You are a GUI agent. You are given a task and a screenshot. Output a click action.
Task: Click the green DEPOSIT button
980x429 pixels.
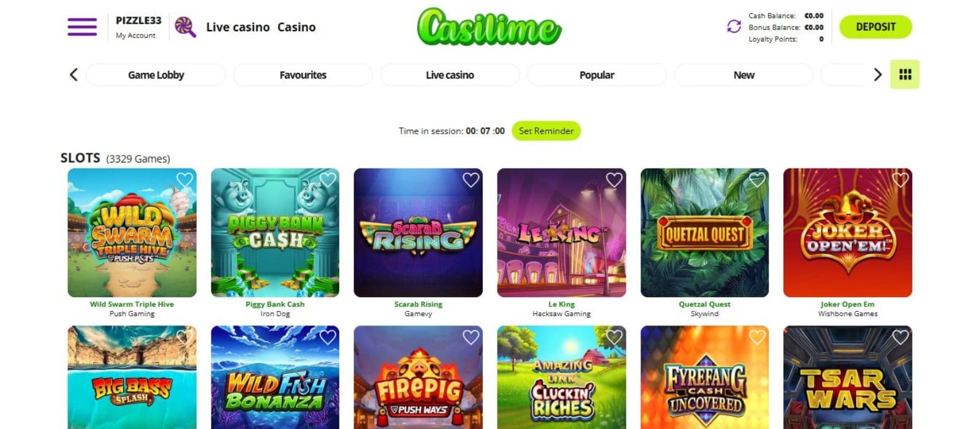point(875,27)
